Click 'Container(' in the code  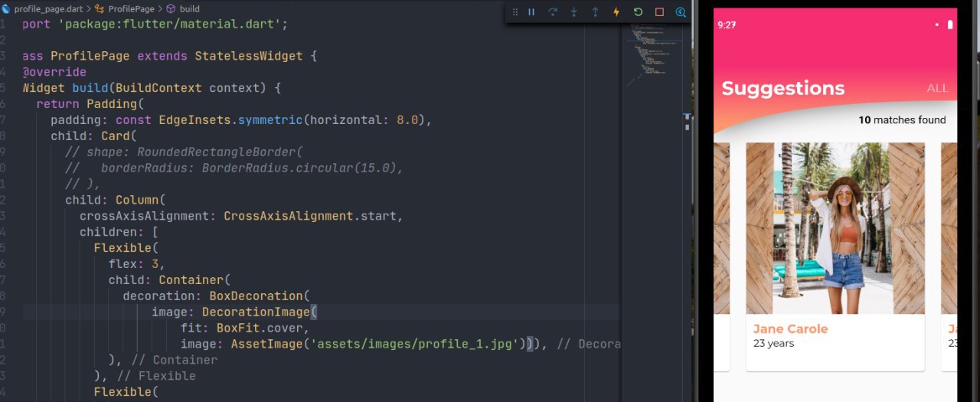tap(194, 280)
